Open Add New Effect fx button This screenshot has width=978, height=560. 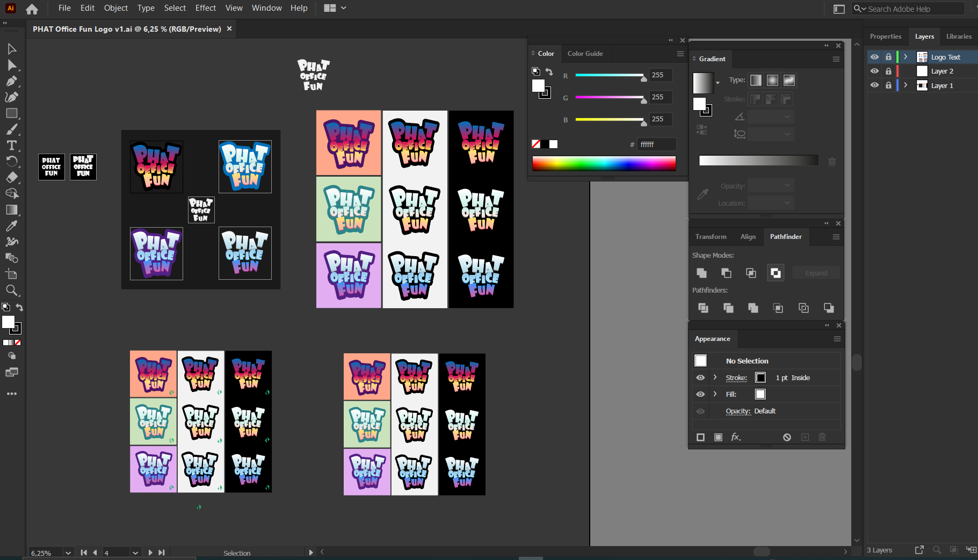coord(736,437)
